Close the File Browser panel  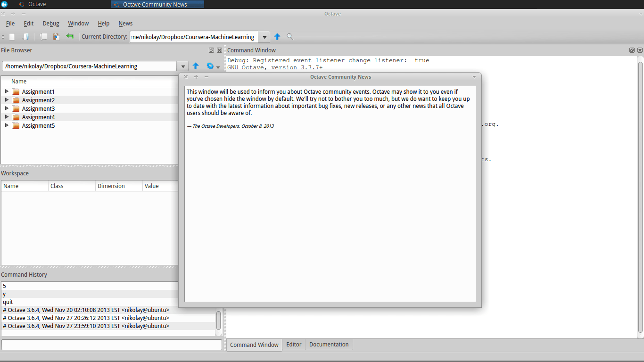click(x=219, y=50)
